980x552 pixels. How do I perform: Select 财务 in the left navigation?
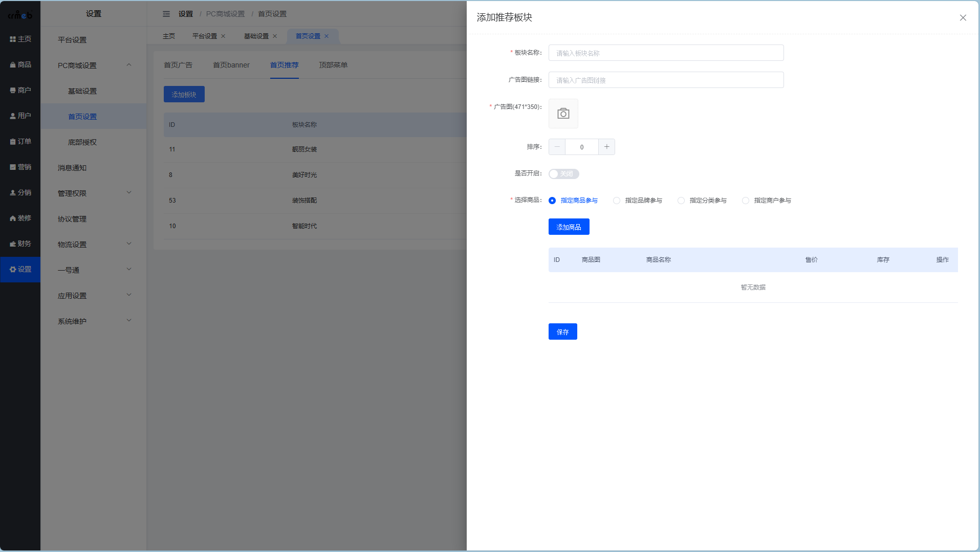point(20,244)
